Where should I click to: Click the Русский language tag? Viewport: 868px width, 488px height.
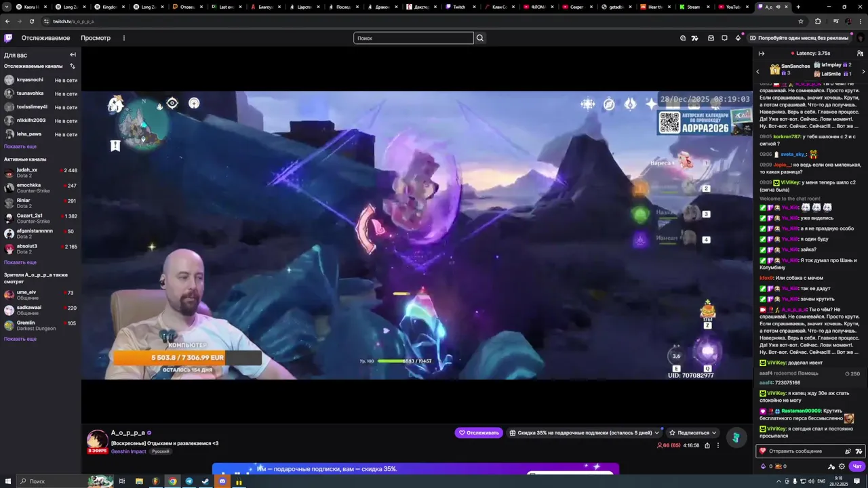coord(161,451)
